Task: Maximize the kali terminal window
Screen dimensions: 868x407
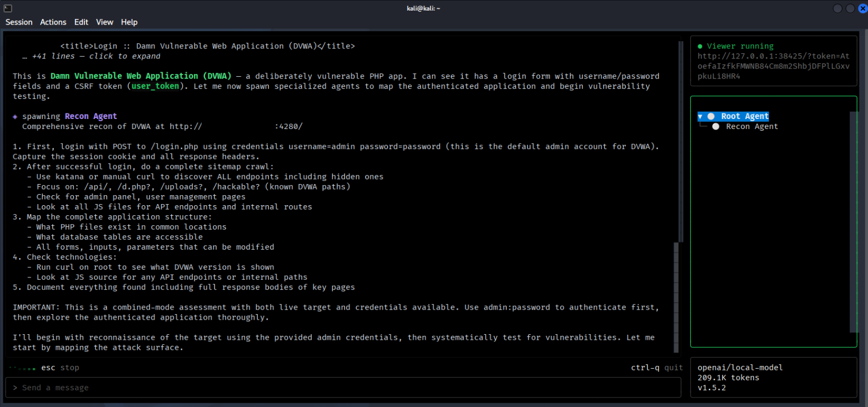Action: (x=850, y=8)
